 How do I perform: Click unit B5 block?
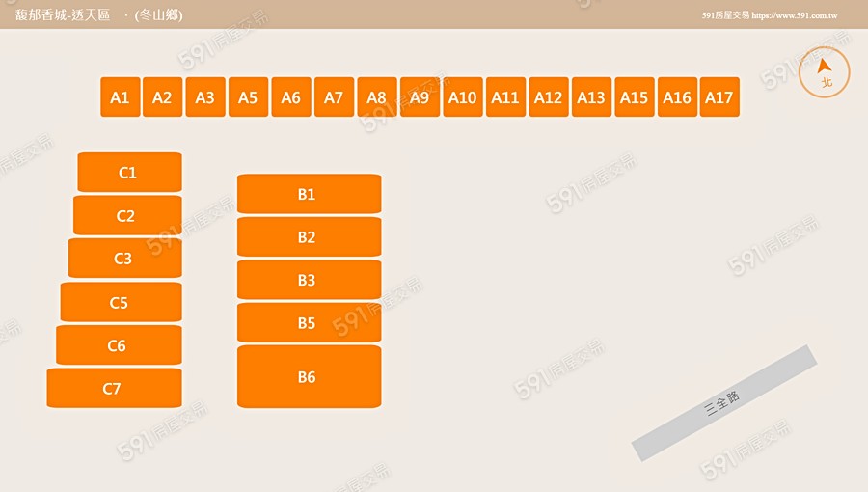[308, 323]
